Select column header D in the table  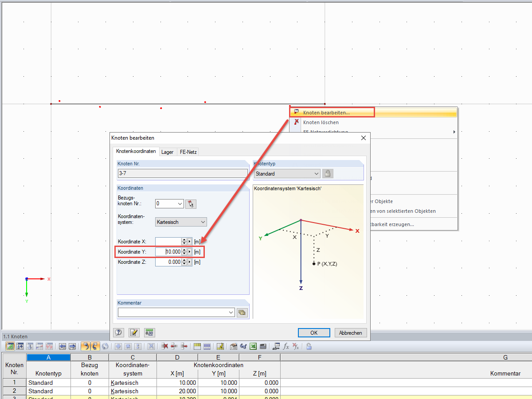[x=177, y=357]
